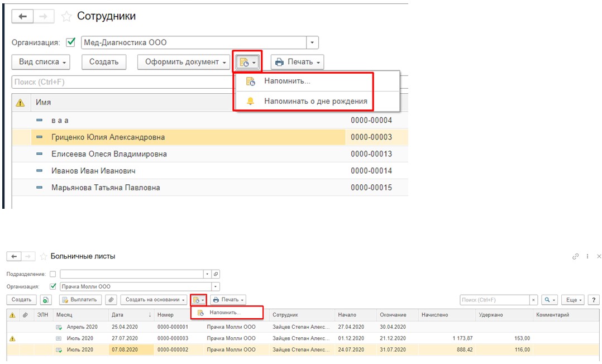This screenshot has width=602, height=364.
Task: Open the Оформить документ dropdown
Action: 185,62
